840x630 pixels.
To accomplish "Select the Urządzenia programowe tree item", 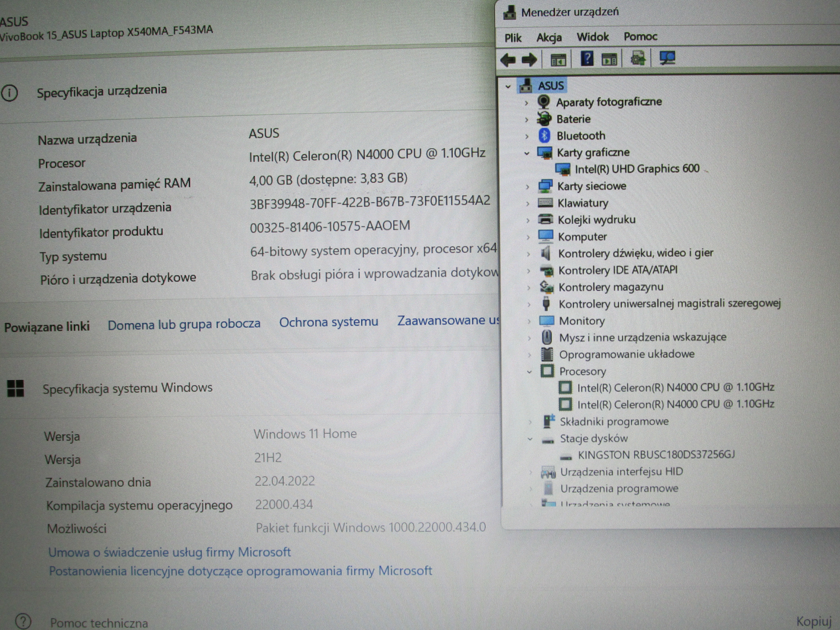I will [619, 488].
